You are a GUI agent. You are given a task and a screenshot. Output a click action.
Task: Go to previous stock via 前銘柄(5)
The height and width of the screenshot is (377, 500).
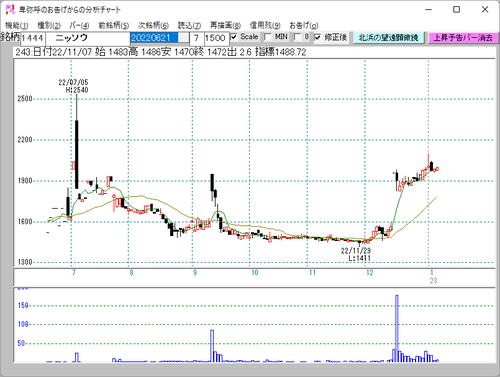tap(114, 25)
